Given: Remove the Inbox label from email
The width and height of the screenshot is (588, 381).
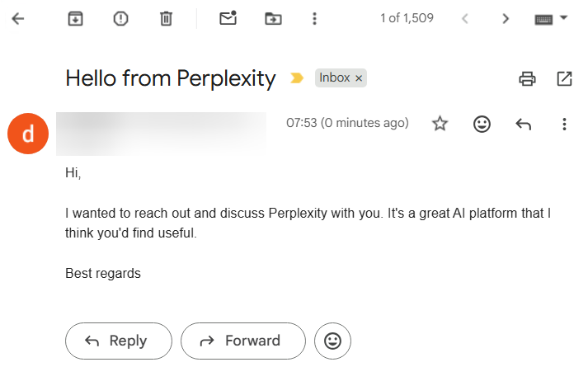Looking at the screenshot, I should (x=359, y=78).
